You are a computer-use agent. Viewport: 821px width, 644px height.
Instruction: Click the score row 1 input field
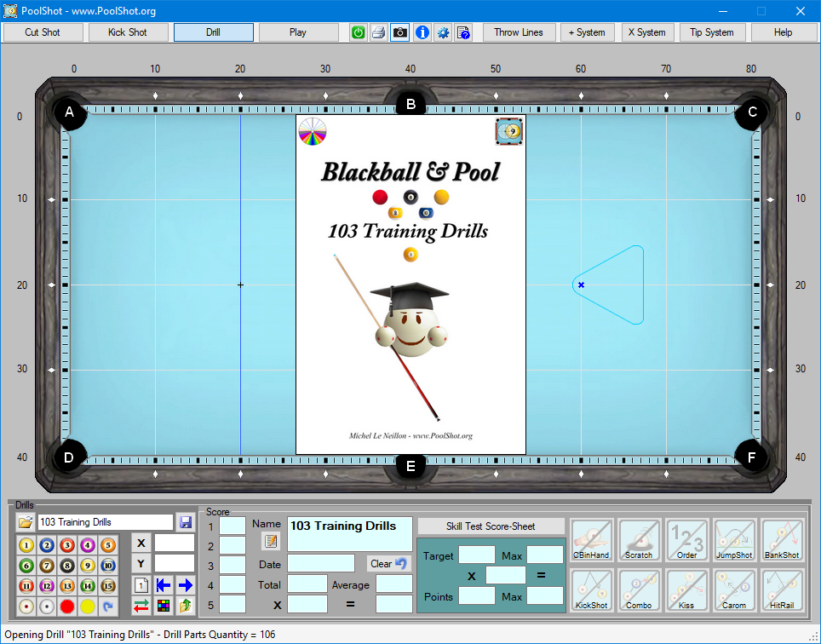tap(233, 525)
